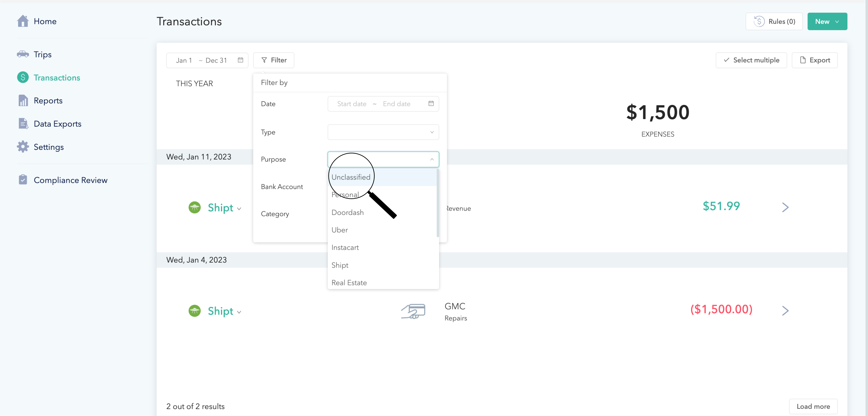Click the Trips car icon

(x=23, y=54)
